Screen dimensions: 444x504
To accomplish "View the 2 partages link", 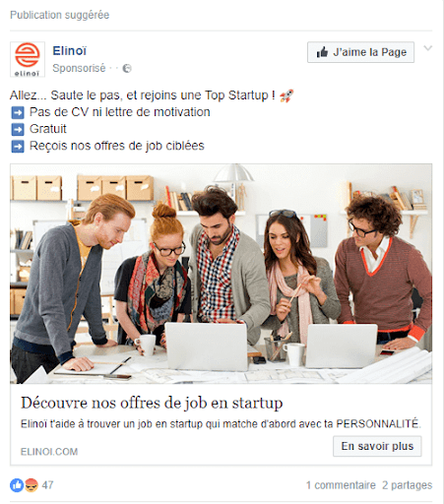I will pos(407,485).
